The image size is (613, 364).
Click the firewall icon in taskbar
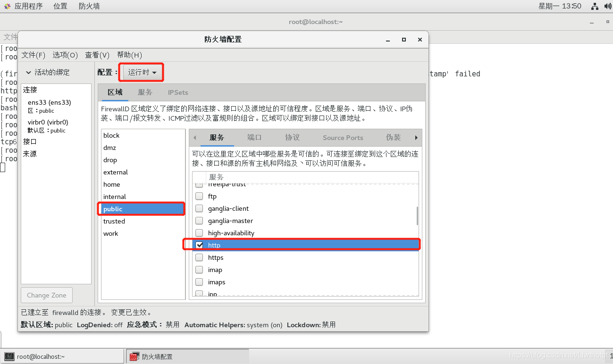point(134,356)
